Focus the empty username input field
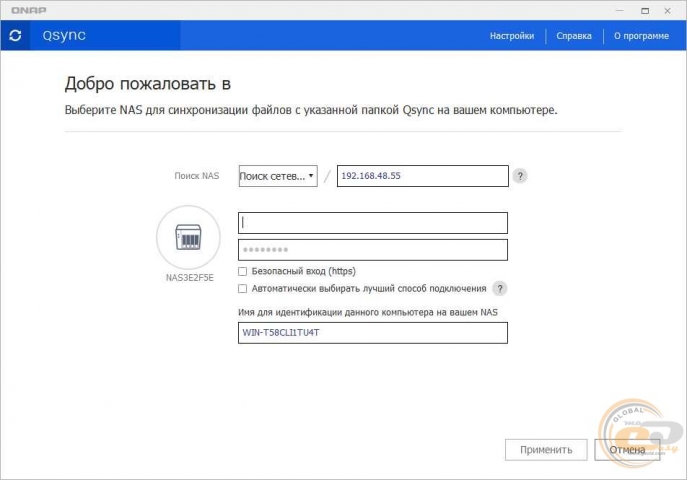The height and width of the screenshot is (480, 687). pos(373,223)
